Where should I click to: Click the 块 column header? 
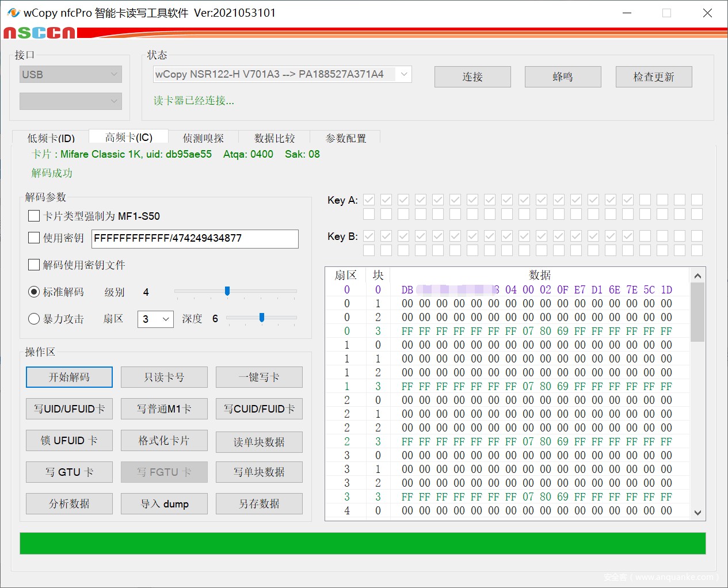click(x=378, y=275)
